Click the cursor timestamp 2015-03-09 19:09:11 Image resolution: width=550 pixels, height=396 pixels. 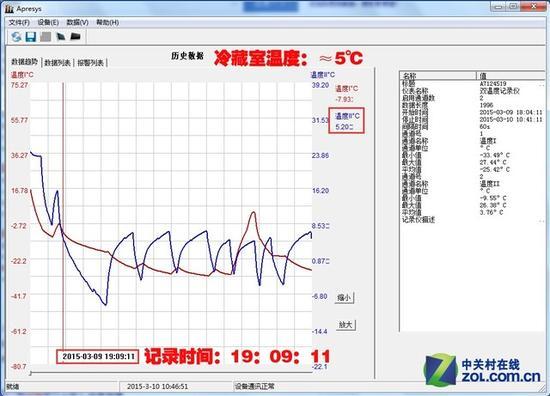click(x=98, y=356)
